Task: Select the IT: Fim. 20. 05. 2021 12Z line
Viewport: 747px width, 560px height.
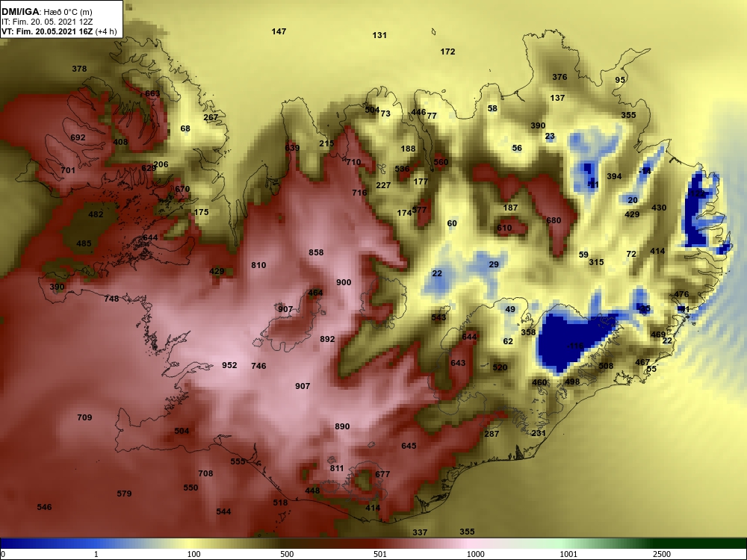Action: [x=46, y=22]
